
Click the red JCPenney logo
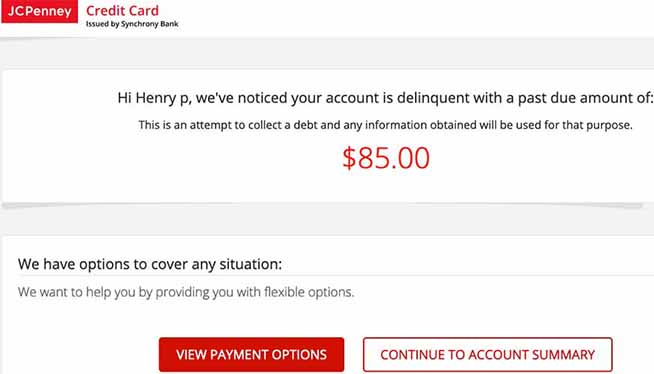point(40,11)
